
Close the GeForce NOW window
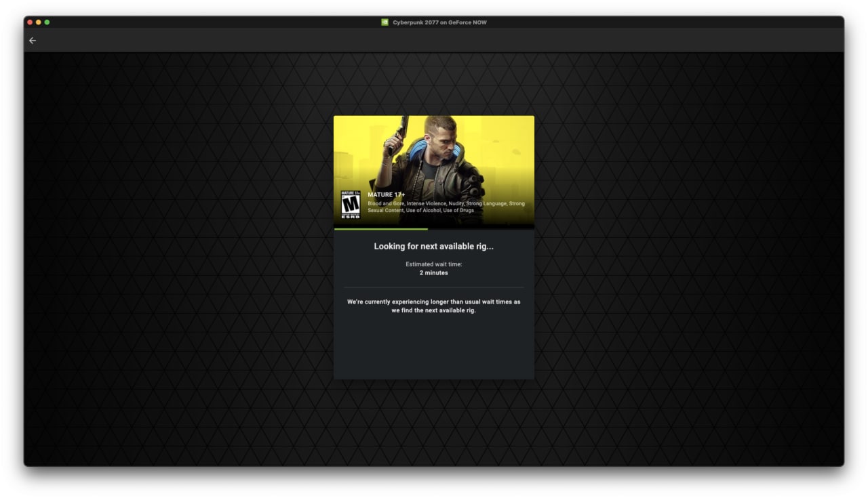click(30, 22)
